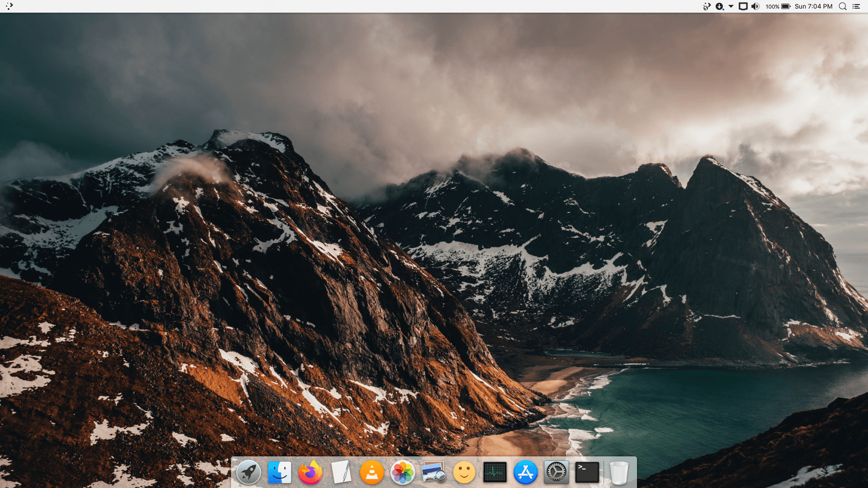Launch the App Store
868x488 pixels.
pyautogui.click(x=525, y=472)
